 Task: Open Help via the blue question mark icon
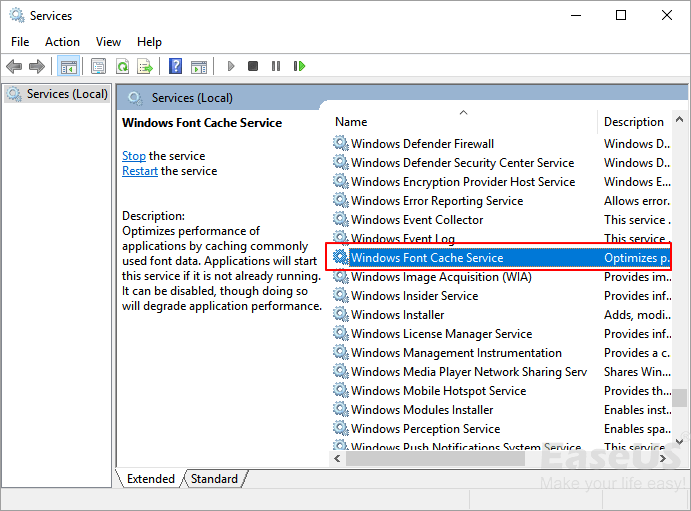(x=175, y=66)
